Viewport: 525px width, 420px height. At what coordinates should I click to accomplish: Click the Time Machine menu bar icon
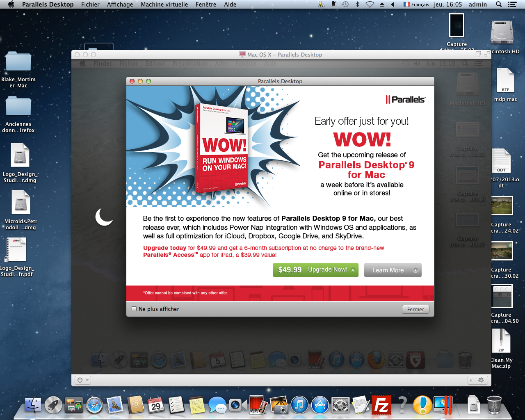tap(345, 5)
